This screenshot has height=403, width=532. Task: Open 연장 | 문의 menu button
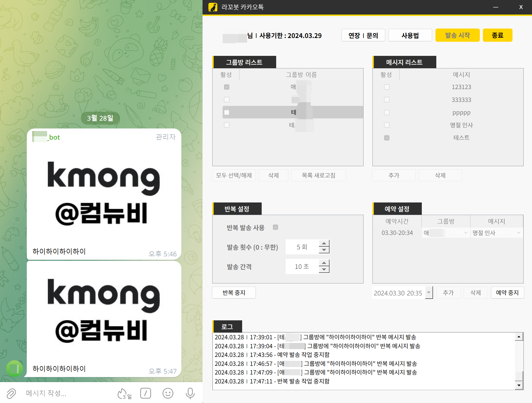click(x=363, y=35)
